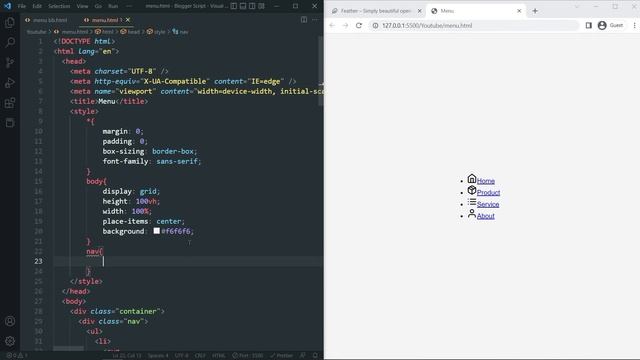
Task: Toggle primary side bar layout icon
Action: 233,6
